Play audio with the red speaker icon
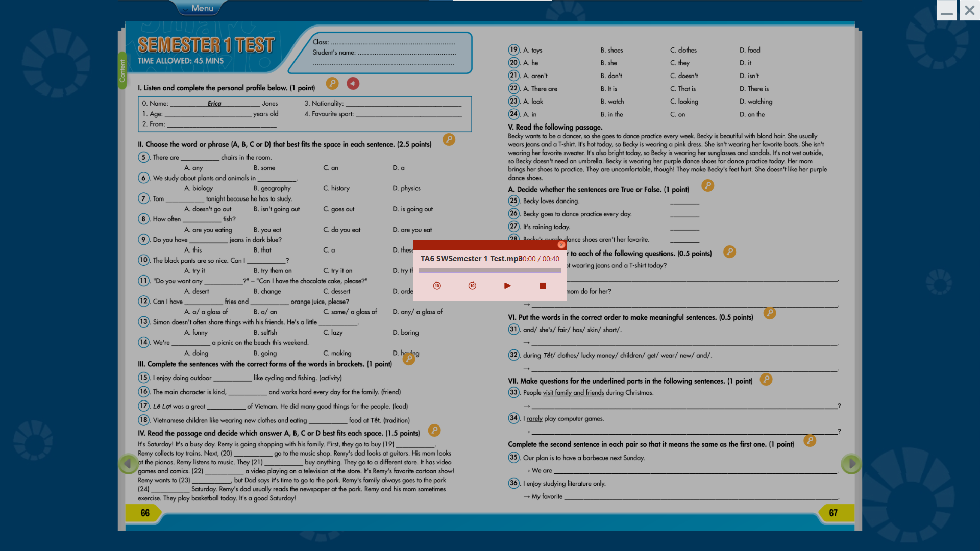 (353, 83)
